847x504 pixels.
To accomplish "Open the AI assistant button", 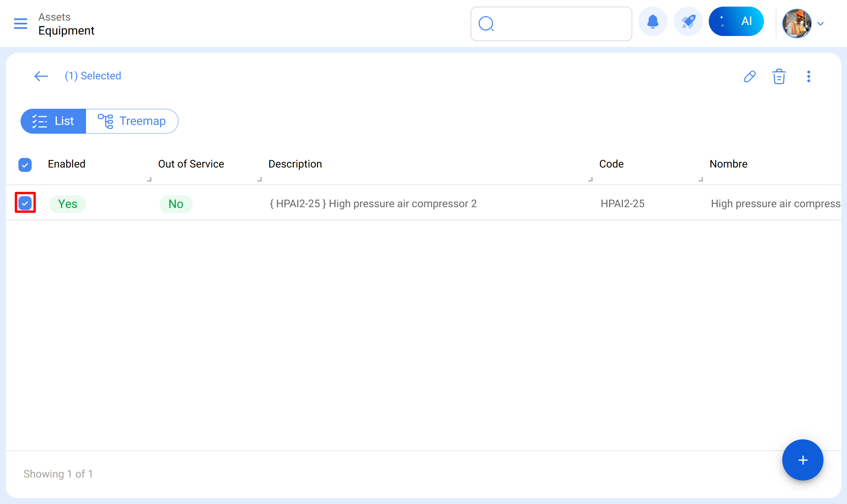I will pos(736,21).
